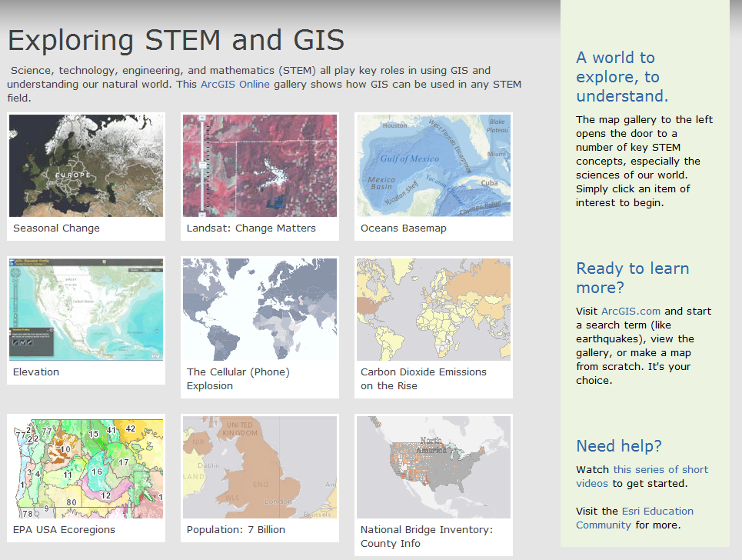Click the 'Exploring STEM and GIS' heading
The image size is (742, 560).
coord(176,40)
